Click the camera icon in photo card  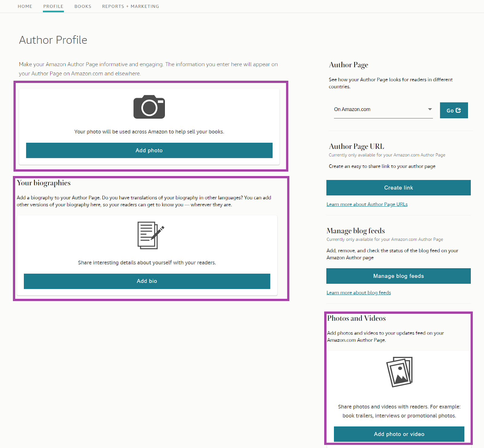[149, 107]
